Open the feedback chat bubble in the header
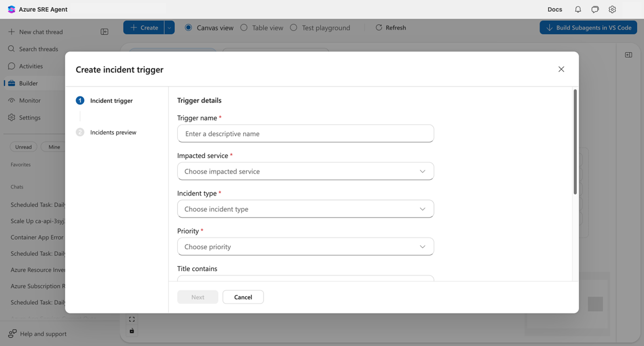 pos(595,9)
